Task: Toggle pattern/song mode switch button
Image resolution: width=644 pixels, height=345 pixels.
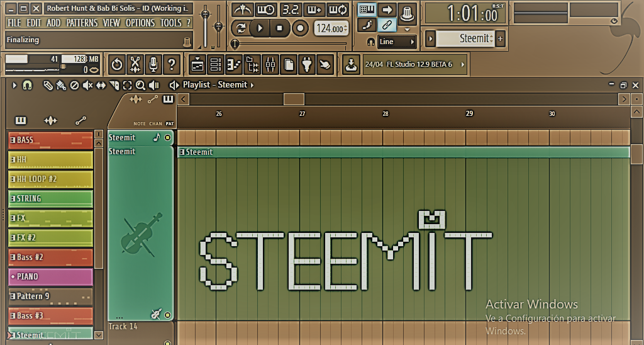Action: [x=241, y=28]
